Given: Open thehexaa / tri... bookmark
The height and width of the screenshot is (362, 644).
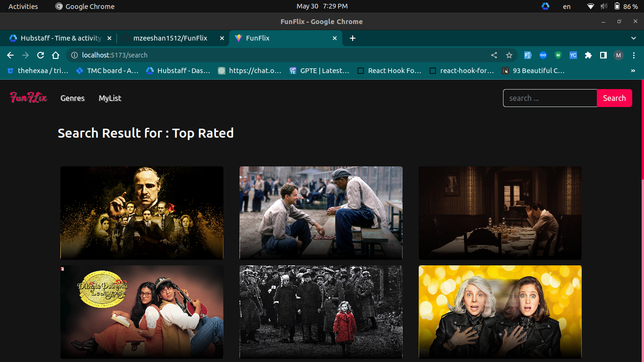Looking at the screenshot, I should point(38,71).
